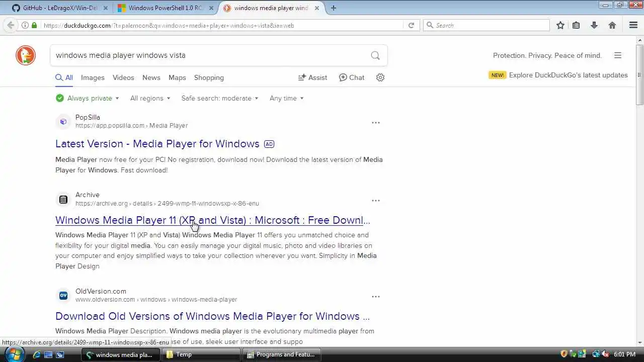
Task: Click the DuckDuckGo logo
Action: click(26, 55)
